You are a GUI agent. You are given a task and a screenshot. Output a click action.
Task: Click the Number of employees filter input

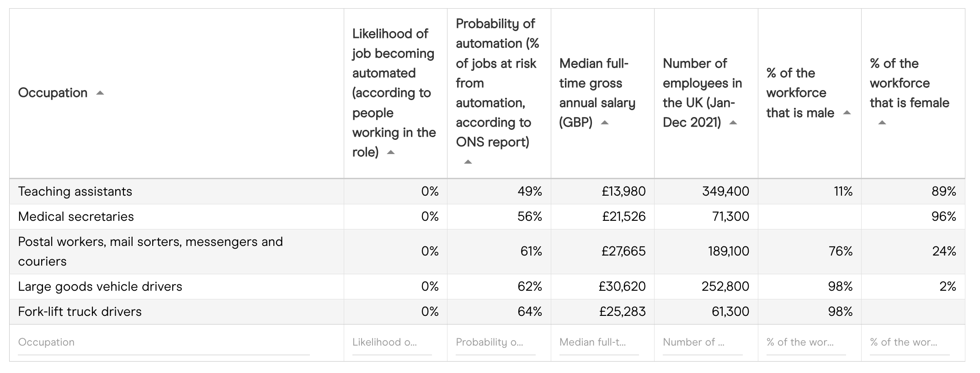pyautogui.click(x=703, y=342)
